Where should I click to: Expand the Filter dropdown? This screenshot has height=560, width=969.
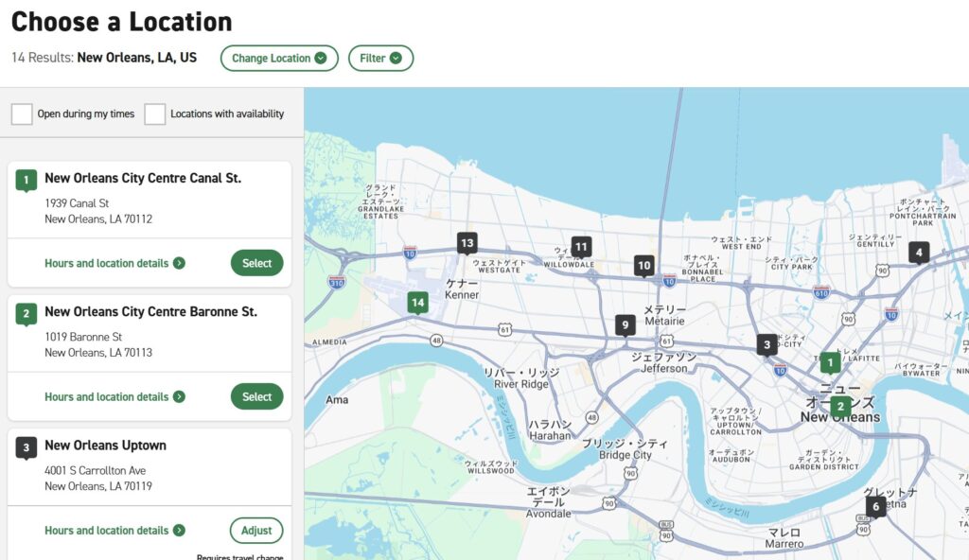[x=380, y=58]
